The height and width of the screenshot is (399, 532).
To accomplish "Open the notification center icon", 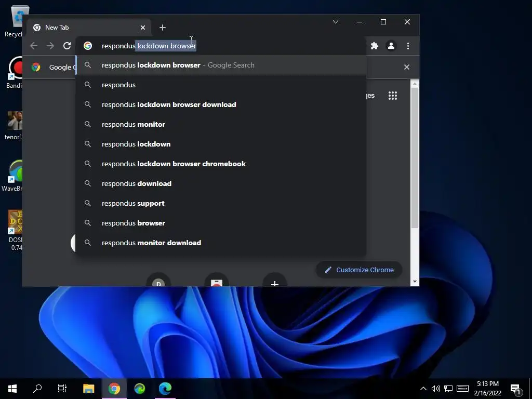I will pyautogui.click(x=515, y=389).
